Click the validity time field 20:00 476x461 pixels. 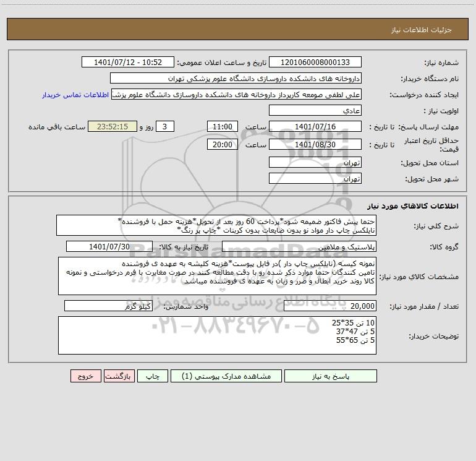(222, 144)
